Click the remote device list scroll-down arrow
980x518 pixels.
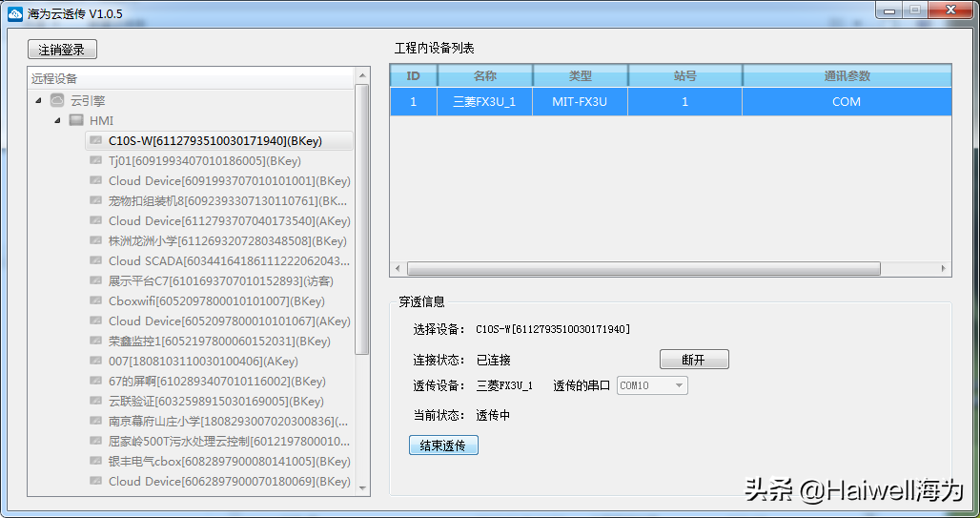(x=362, y=487)
